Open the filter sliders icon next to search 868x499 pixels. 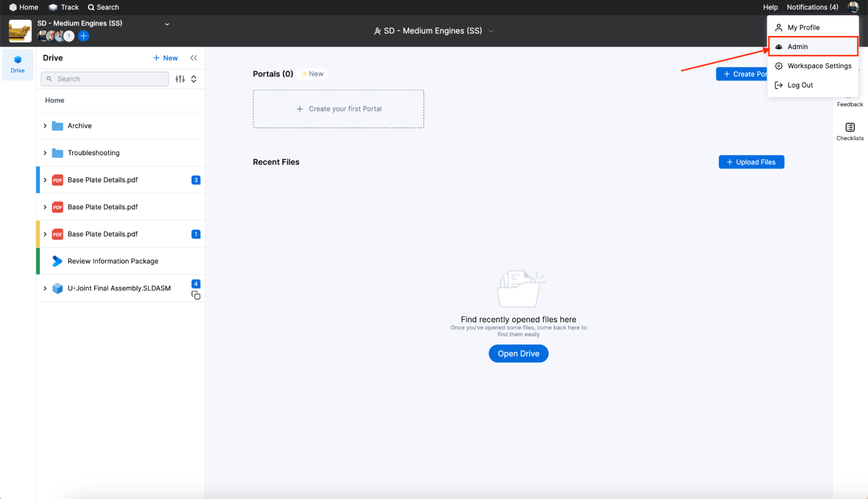180,79
